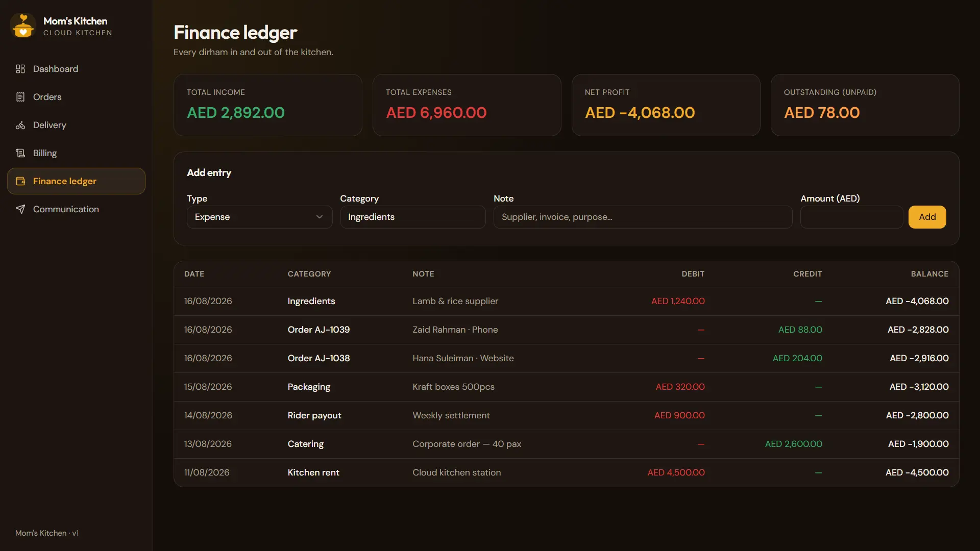
Task: Click the Total Expenses summary card
Action: coord(467,105)
